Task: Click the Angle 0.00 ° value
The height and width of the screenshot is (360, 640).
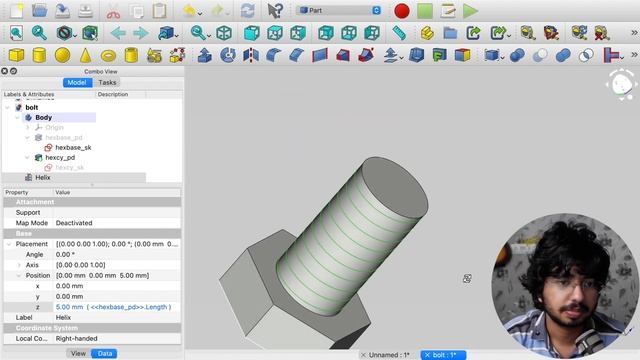Action: 117,254
